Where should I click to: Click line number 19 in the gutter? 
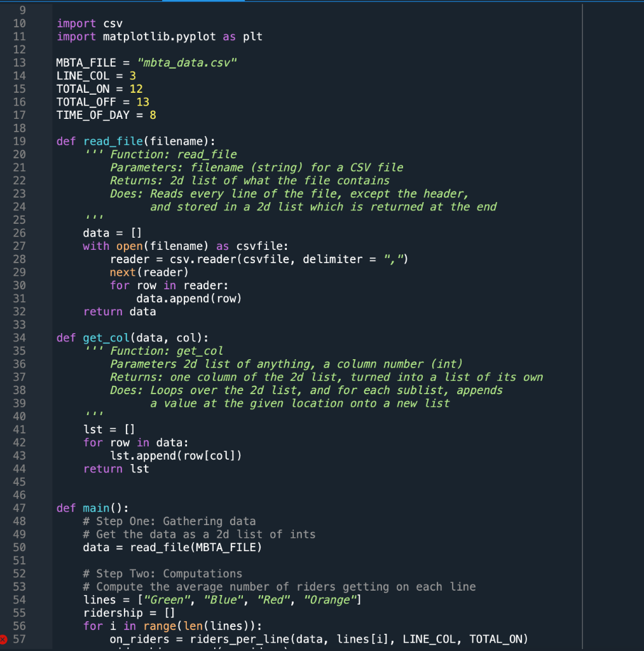point(19,141)
